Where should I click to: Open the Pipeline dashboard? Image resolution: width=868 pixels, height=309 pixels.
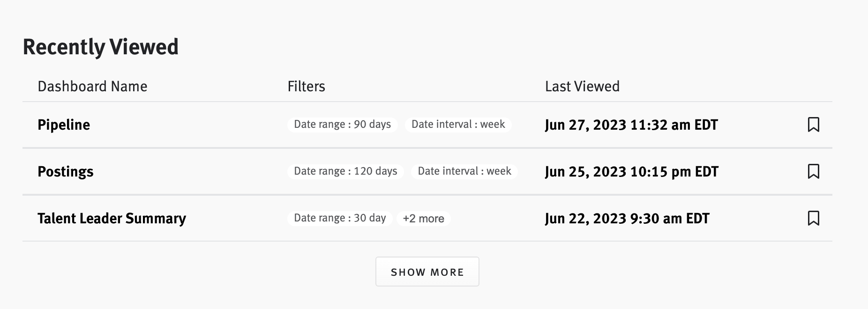pos(64,125)
